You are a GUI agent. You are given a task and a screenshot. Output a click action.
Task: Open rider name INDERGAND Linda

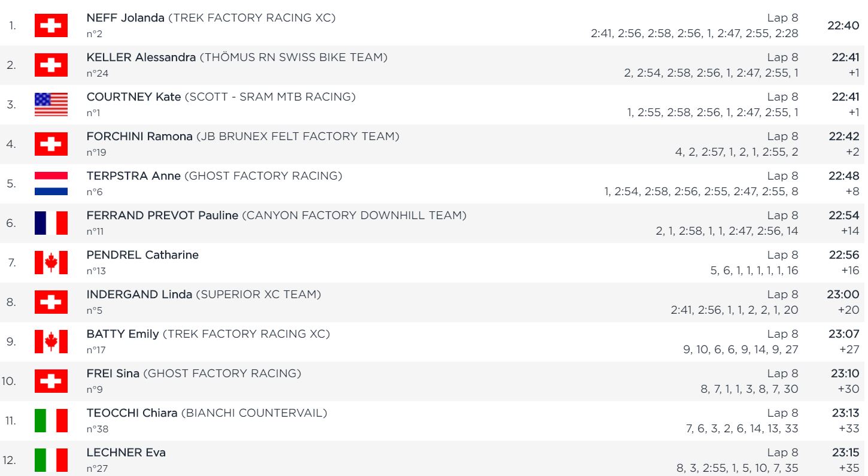[x=139, y=295]
